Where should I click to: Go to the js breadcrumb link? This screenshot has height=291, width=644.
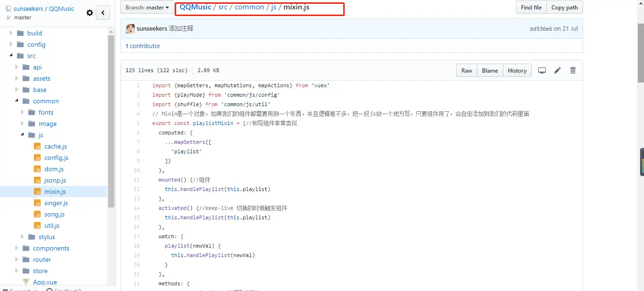[274, 7]
